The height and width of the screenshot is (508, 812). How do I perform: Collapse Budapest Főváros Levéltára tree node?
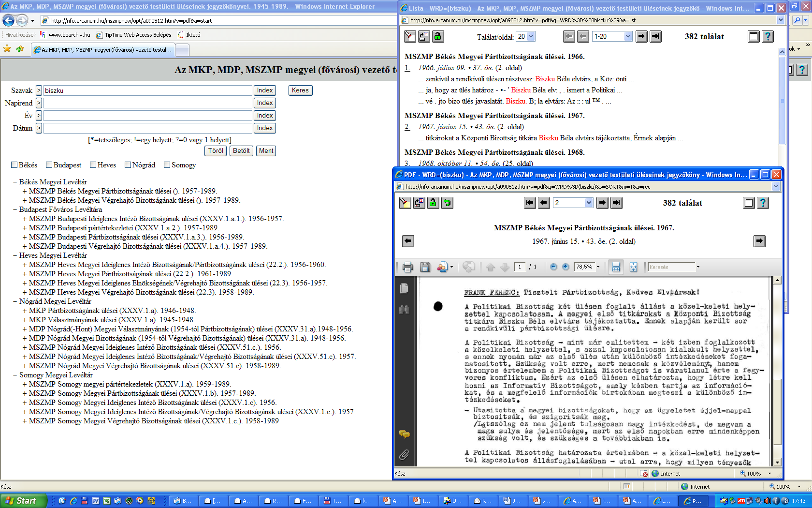(x=15, y=209)
